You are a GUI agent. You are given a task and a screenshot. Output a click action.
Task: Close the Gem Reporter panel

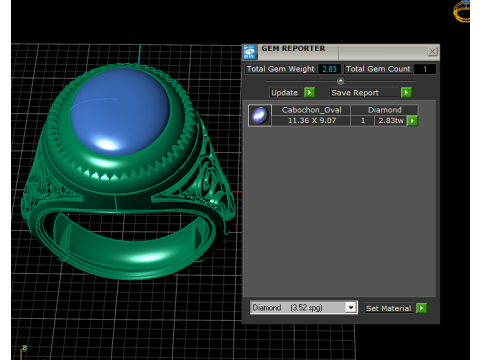[x=432, y=51]
